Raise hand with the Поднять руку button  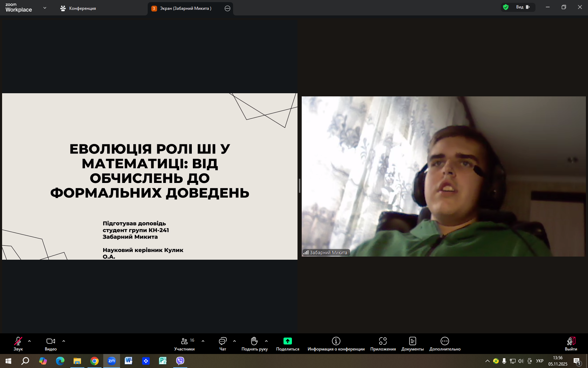(x=254, y=343)
